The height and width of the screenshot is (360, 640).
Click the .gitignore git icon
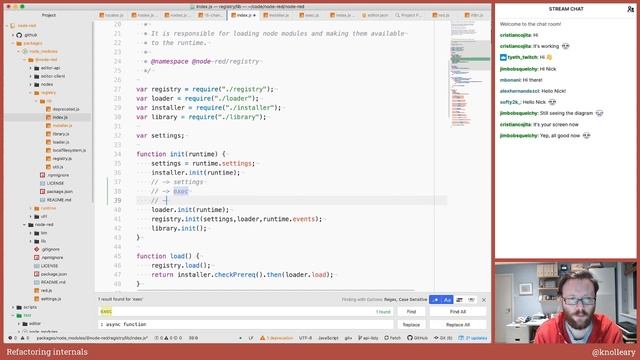(x=37, y=249)
